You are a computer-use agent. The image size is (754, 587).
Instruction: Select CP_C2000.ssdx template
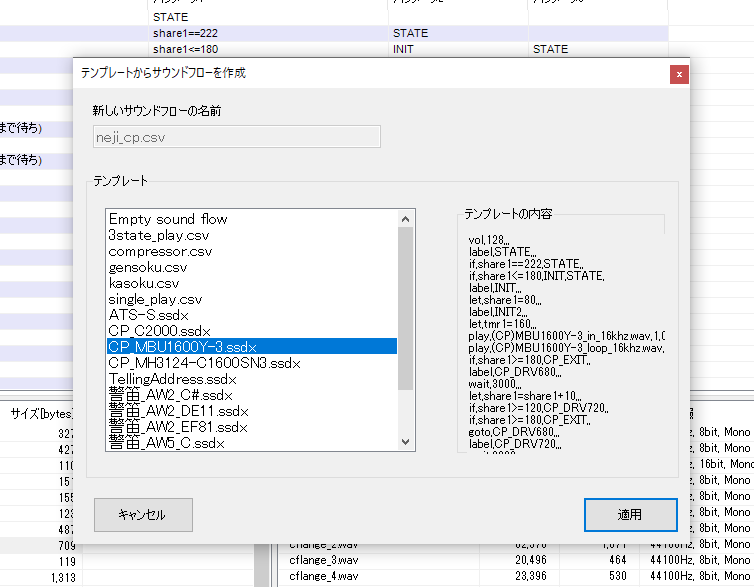coord(160,331)
